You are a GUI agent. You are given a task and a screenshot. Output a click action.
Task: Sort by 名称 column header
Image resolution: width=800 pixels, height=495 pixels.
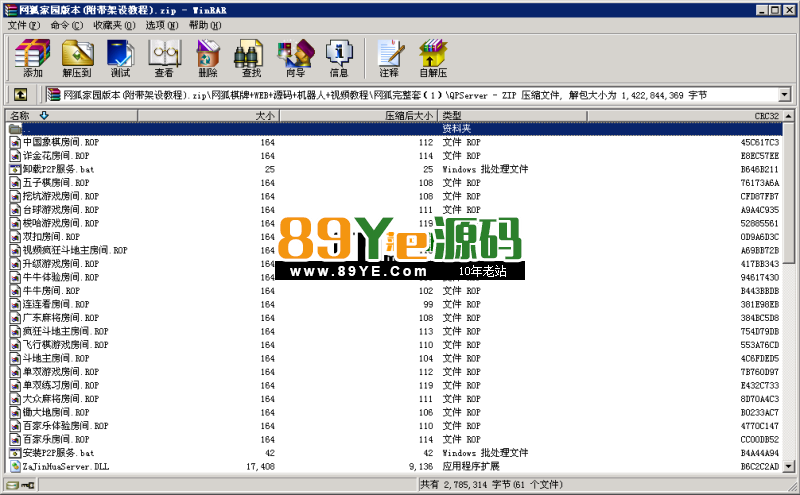[71, 116]
